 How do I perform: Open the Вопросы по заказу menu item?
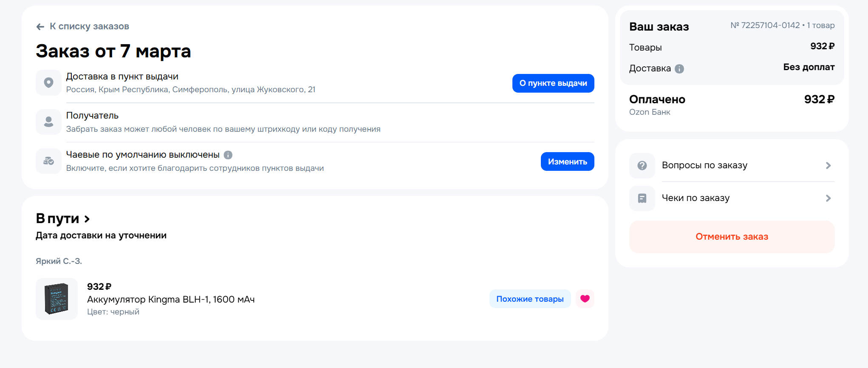click(x=704, y=165)
